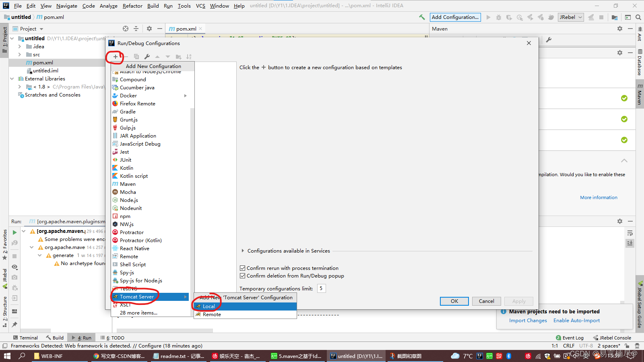Viewport: 644px width, 362px height.
Task: Click the Windows taskbar search icon
Action: point(22,356)
